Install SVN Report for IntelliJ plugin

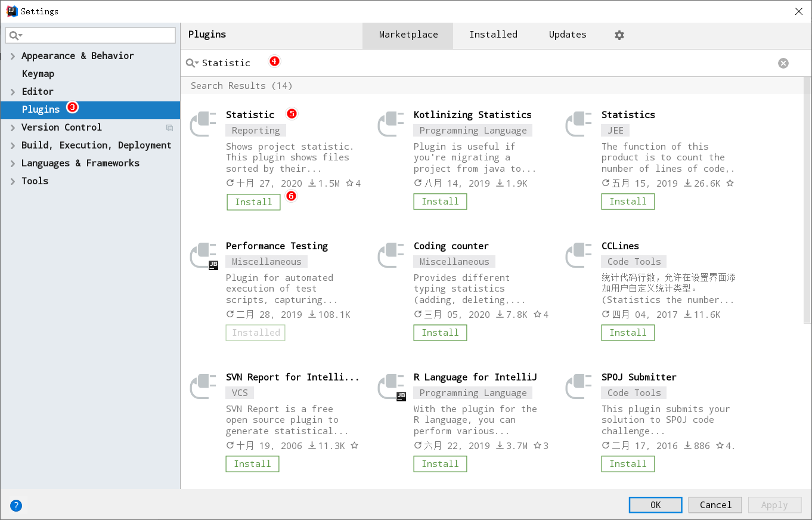(252, 464)
